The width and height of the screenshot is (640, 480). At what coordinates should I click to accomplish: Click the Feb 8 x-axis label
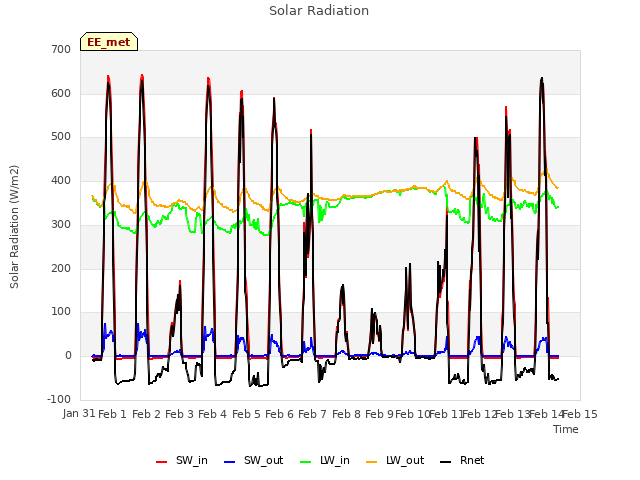[346, 414]
